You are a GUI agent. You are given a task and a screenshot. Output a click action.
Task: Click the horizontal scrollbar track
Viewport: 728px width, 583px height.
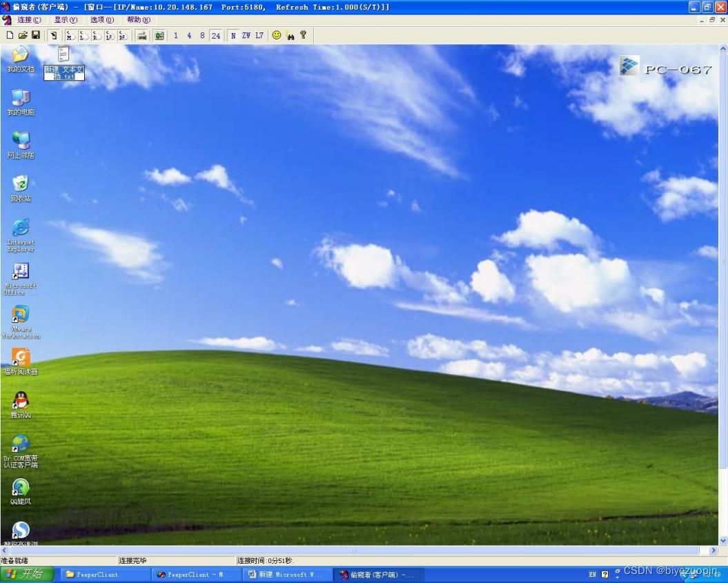coord(358,551)
